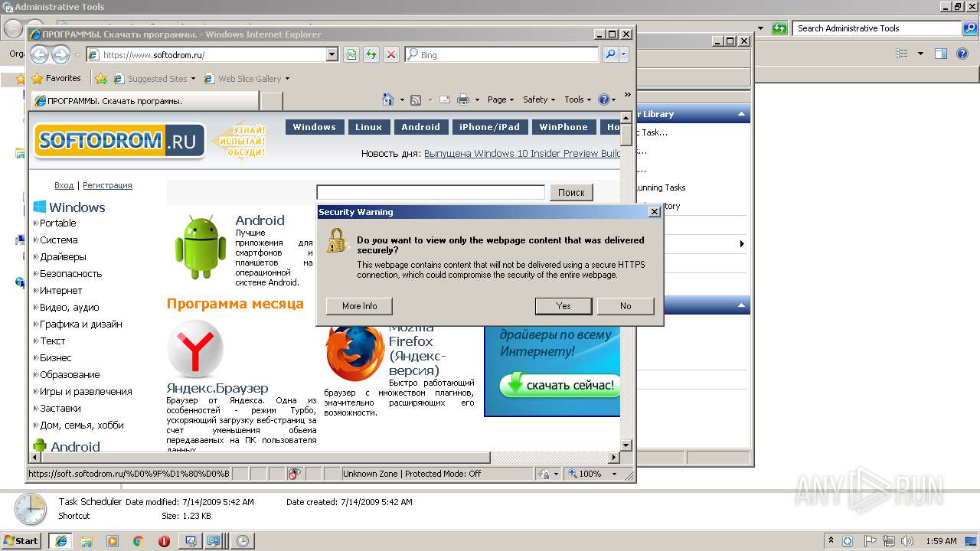Click the Task Scheduler clock taskbar icon
This screenshot has width=980, height=551.
(242, 540)
